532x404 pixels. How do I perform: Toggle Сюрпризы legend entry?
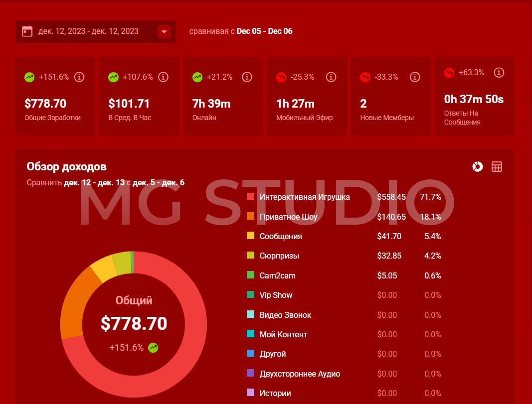[279, 256]
